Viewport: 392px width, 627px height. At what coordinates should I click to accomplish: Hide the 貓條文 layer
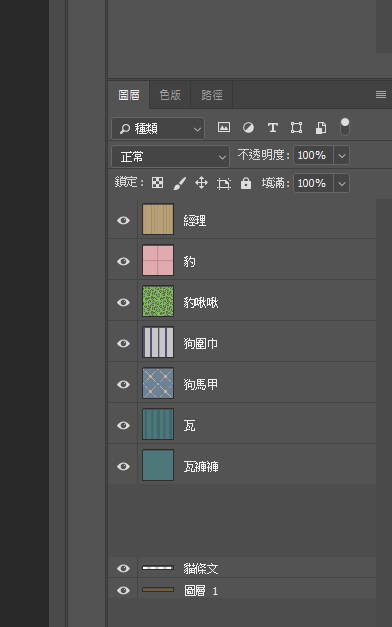pyautogui.click(x=123, y=568)
